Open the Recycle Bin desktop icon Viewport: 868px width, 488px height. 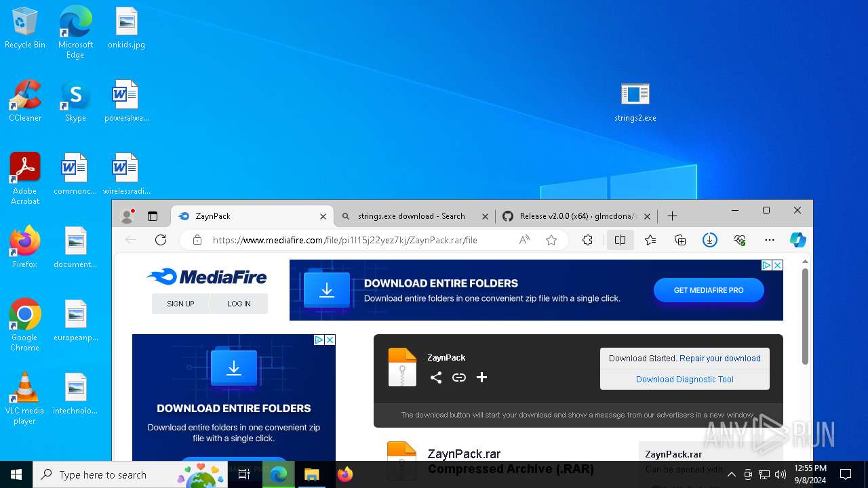point(25,28)
